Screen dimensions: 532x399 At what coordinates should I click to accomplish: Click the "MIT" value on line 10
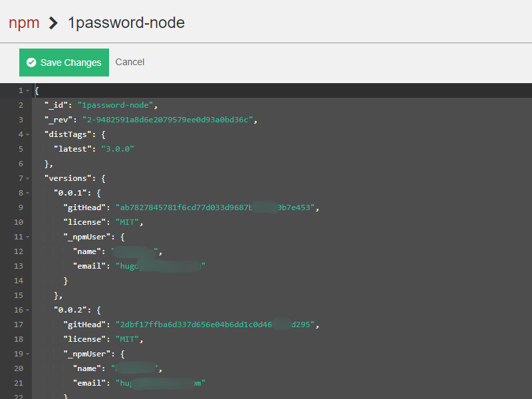[x=127, y=222]
